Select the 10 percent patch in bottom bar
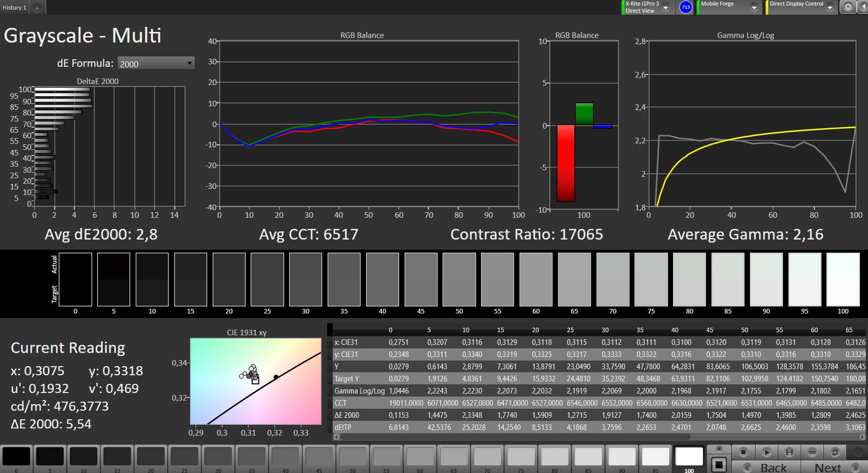 click(84, 458)
